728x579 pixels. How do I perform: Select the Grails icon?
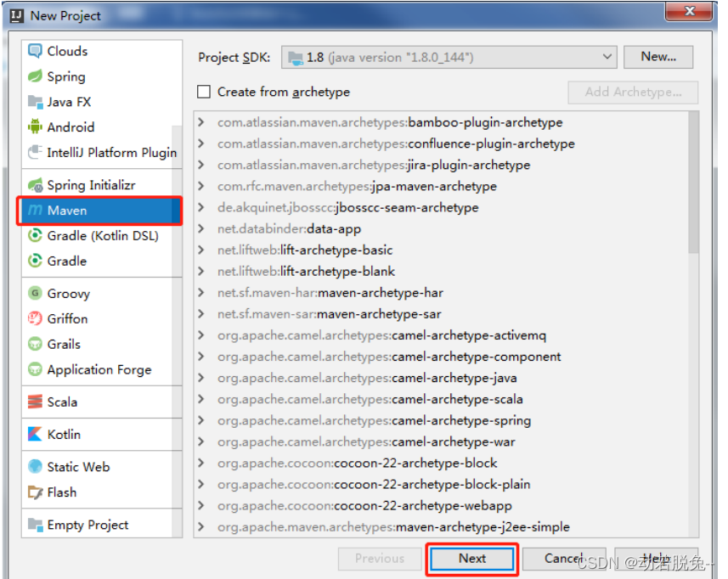pos(36,344)
